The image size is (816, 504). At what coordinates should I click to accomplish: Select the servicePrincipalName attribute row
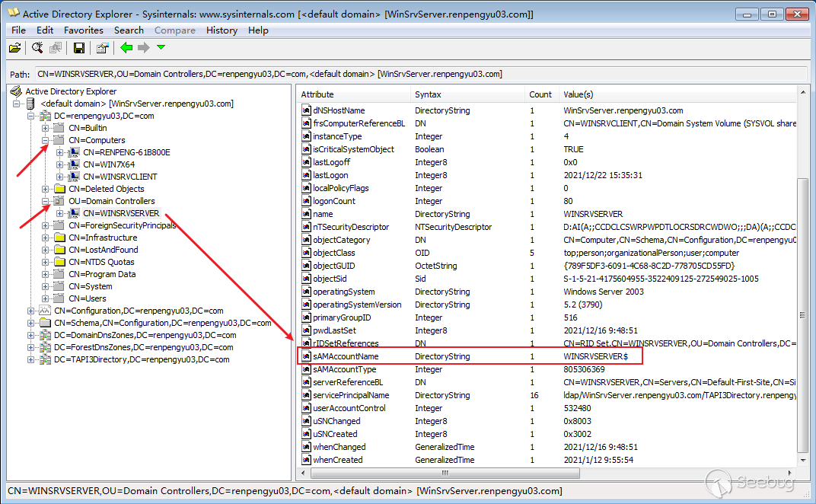547,395
